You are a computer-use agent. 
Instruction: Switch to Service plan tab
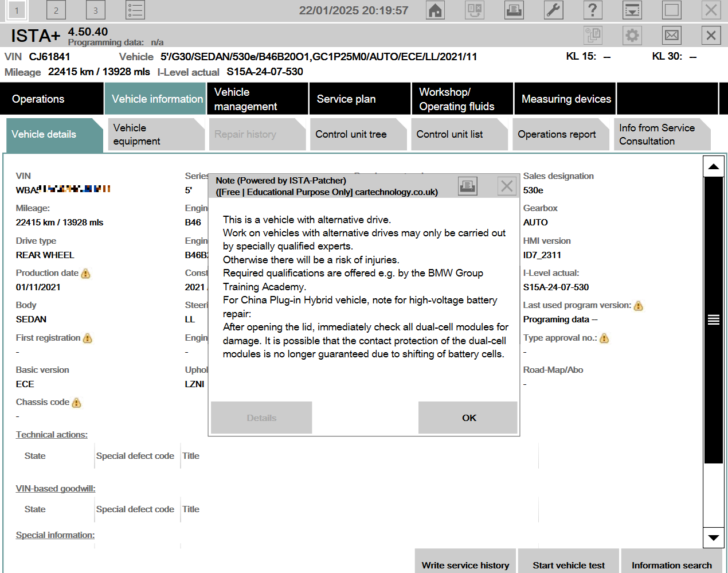[360, 99]
